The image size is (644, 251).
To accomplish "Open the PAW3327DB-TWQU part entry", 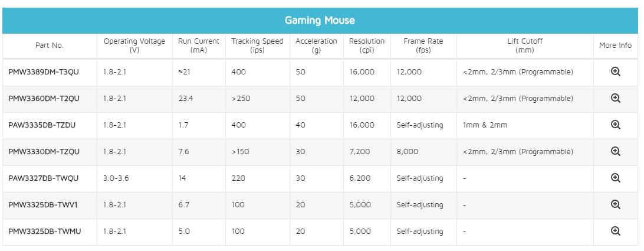I will click(43, 178).
